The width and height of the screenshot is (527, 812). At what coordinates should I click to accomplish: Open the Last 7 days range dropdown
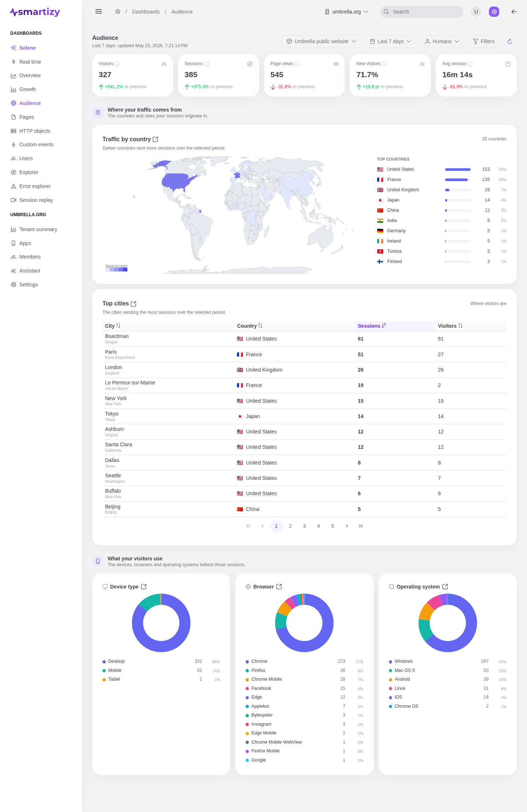point(390,41)
